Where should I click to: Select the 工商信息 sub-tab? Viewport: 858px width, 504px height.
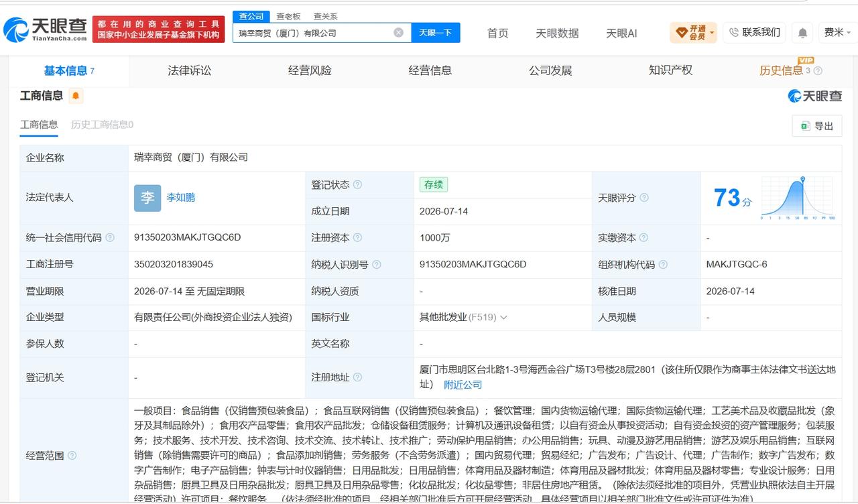point(39,124)
